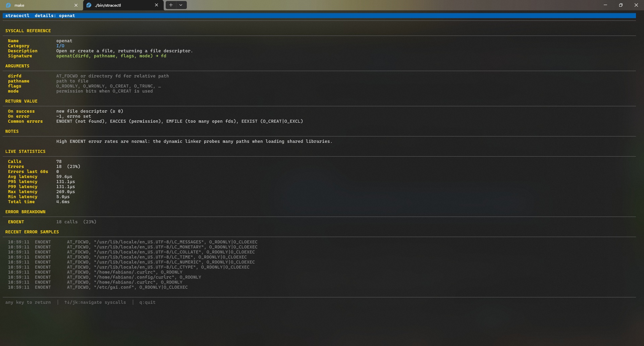Close the terminal window
The width and height of the screenshot is (644, 346).
pyautogui.click(x=636, y=5)
